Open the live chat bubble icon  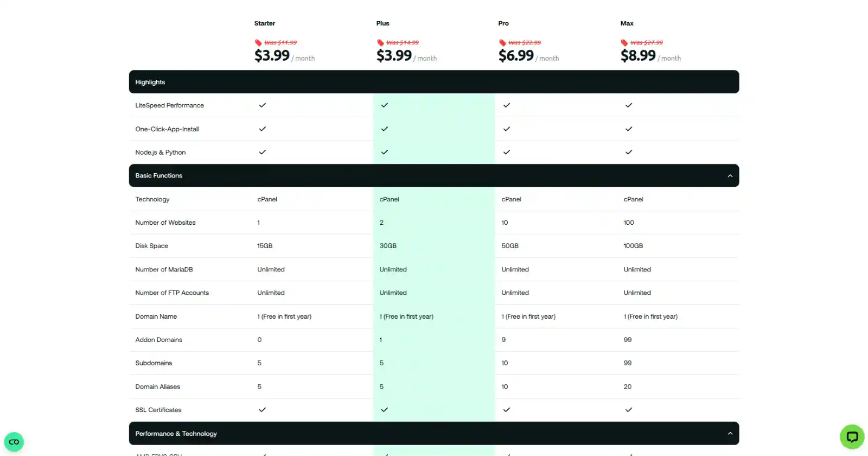tap(852, 436)
